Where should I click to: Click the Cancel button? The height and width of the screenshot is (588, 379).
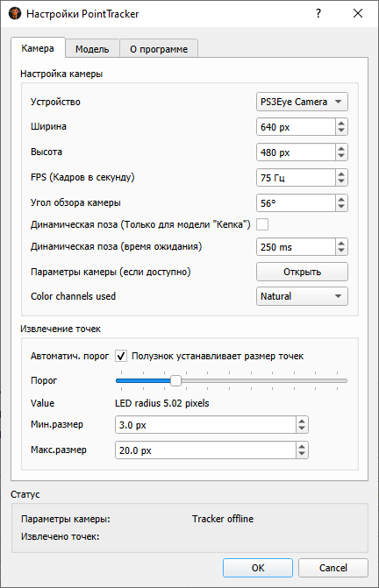click(333, 568)
